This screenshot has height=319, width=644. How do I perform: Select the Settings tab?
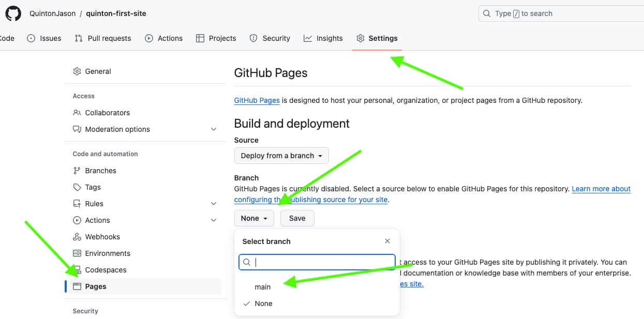pos(377,38)
